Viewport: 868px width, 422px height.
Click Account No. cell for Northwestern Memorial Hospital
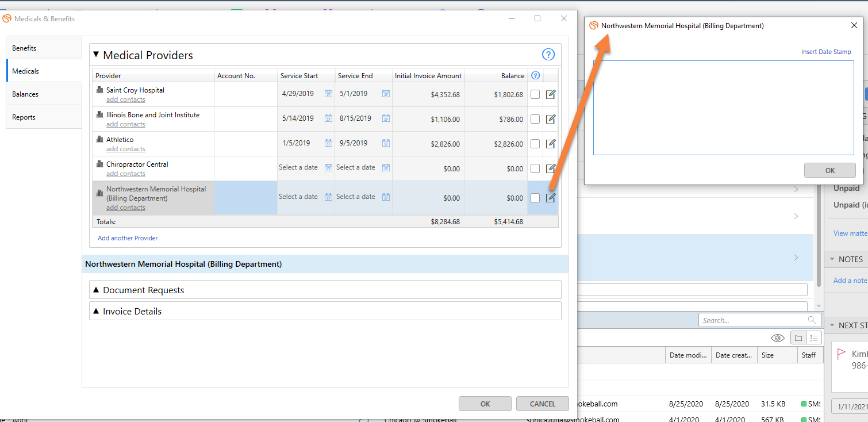pos(245,198)
